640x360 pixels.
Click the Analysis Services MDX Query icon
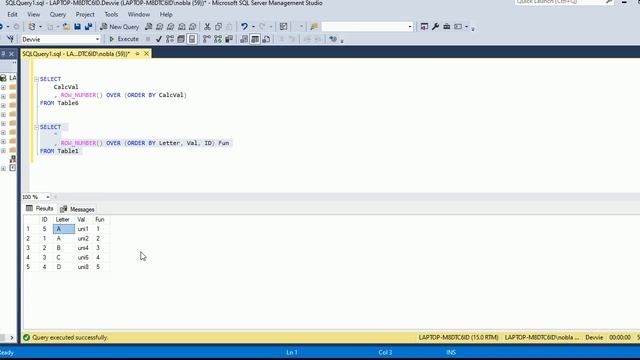160,27
